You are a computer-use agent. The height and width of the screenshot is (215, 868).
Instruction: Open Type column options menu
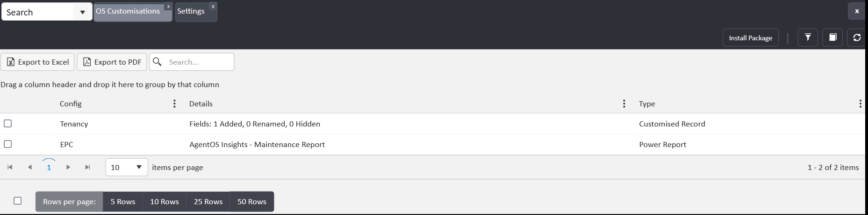(860, 104)
